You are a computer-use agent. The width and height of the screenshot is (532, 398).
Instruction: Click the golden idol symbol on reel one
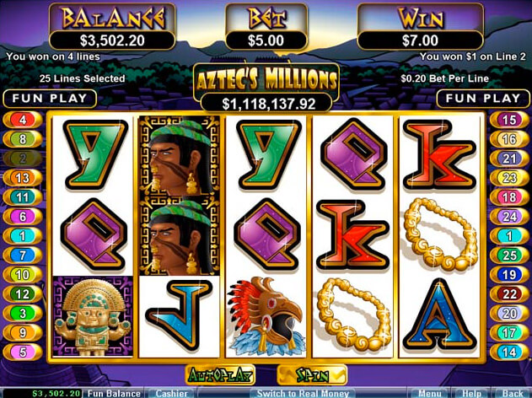tap(93, 316)
